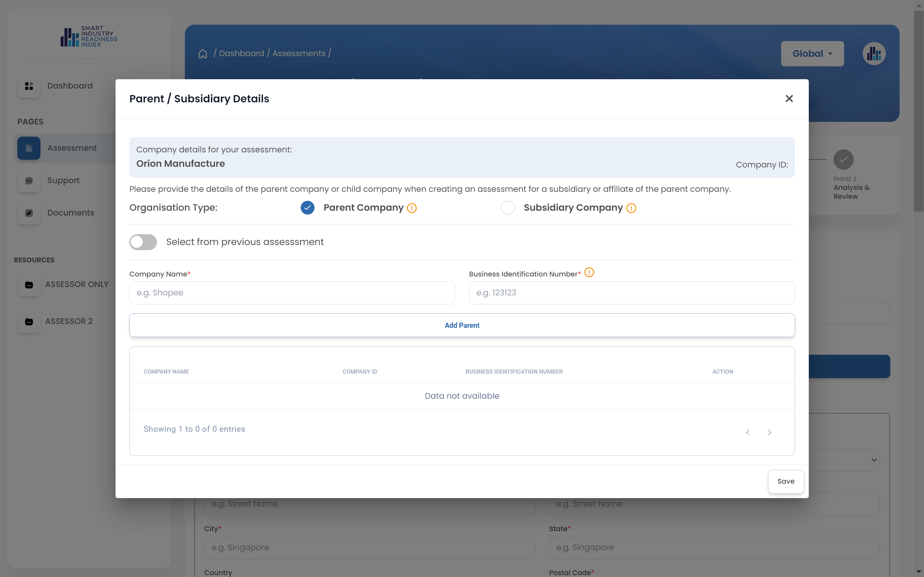
Task: Toggle Select from previous assessment switch
Action: [143, 242]
